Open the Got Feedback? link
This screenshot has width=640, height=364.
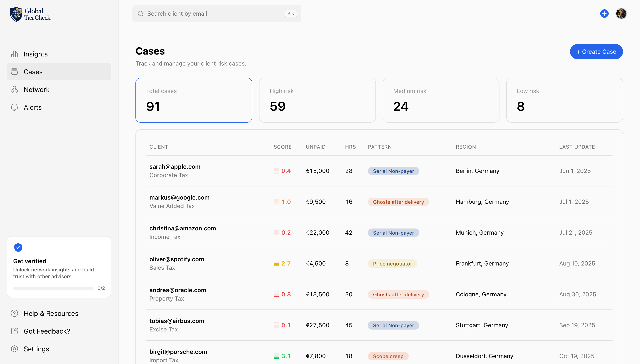[59, 331]
